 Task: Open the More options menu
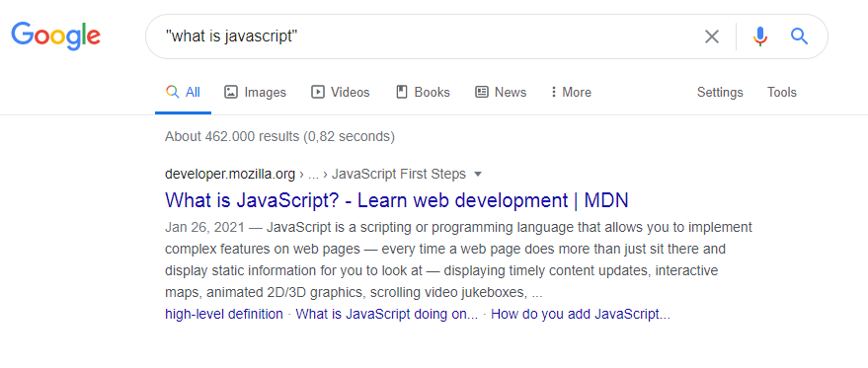(571, 92)
